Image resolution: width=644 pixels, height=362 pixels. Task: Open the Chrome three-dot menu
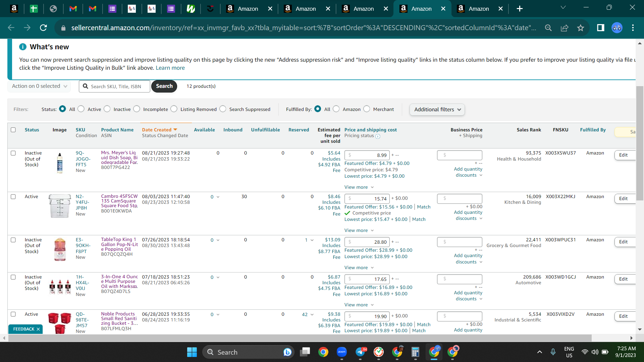633,28
